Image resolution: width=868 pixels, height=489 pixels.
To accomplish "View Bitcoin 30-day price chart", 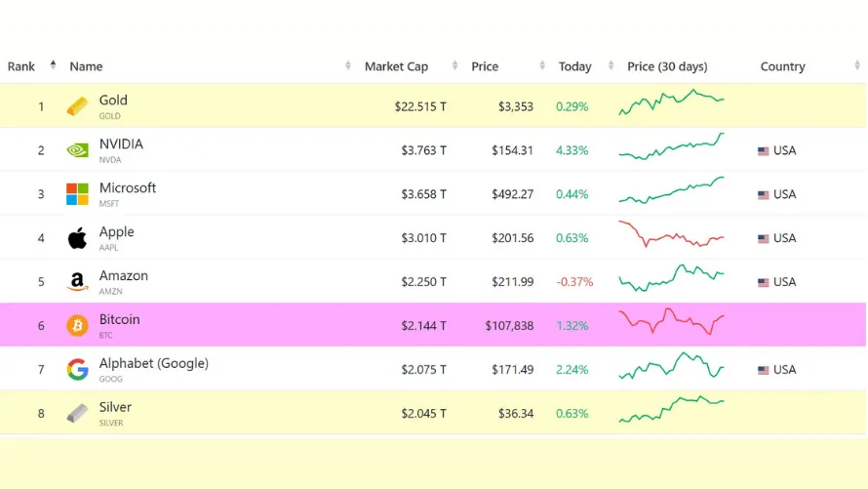I will click(672, 321).
